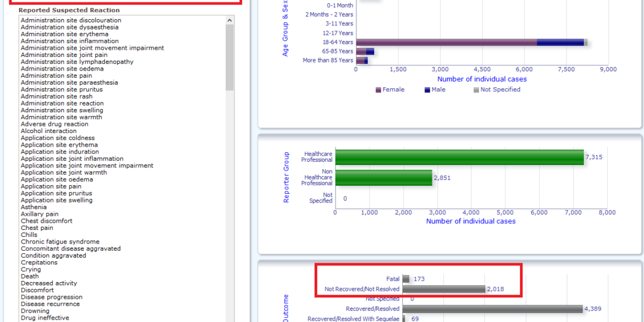Click the Not Recovered/Not Resolved bar

[x=443, y=289]
